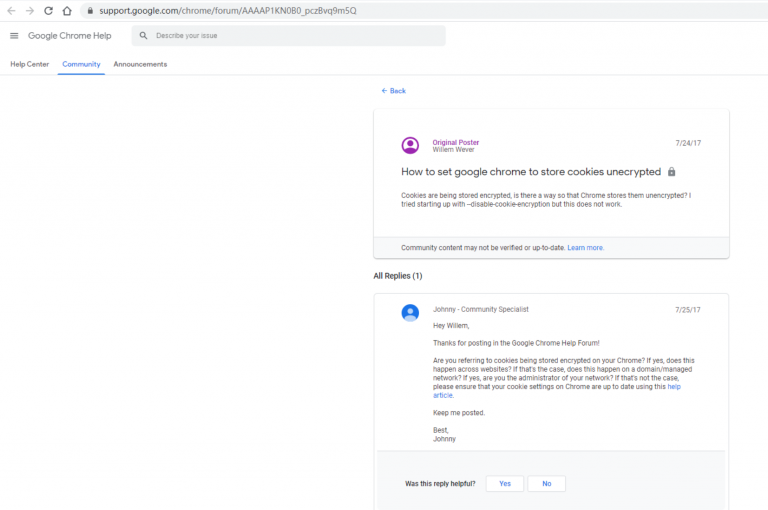Open the Learn more link

[585, 248]
